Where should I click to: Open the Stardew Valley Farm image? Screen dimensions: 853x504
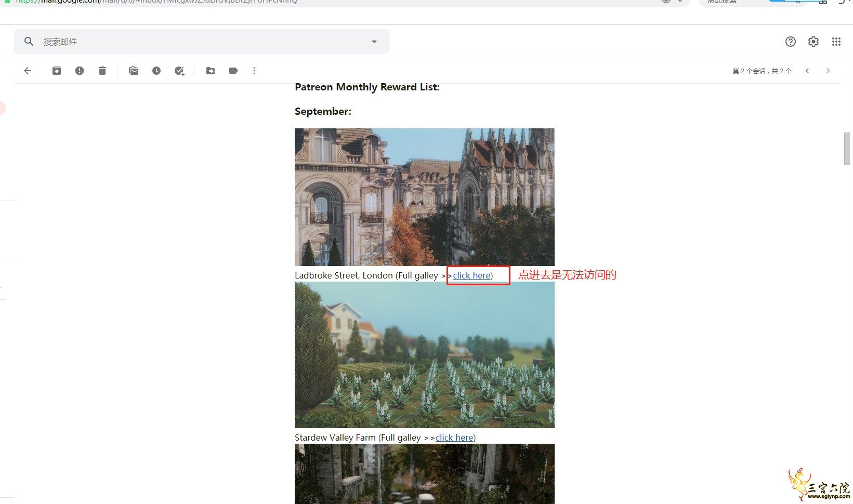(x=425, y=355)
